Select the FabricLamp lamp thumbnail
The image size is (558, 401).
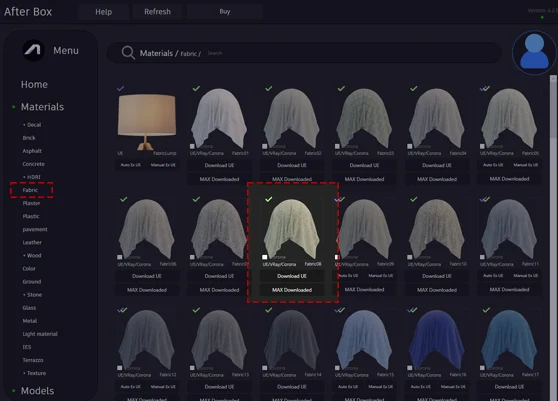coord(147,122)
